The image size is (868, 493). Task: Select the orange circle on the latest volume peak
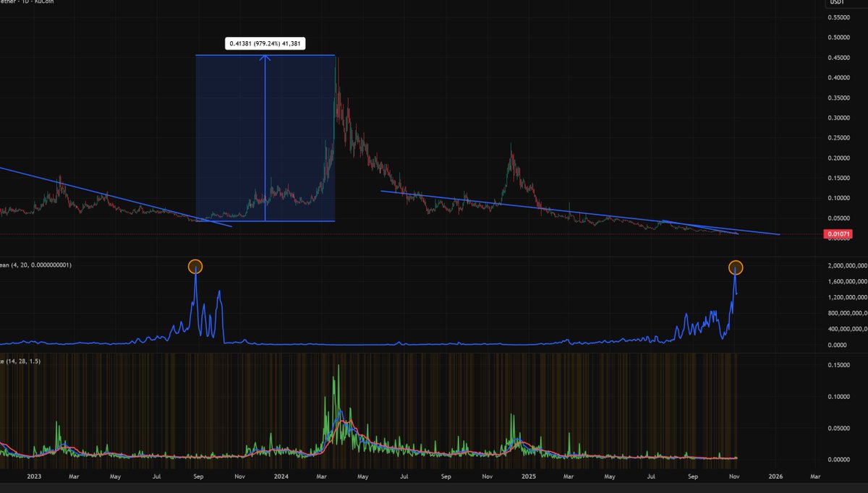(x=736, y=267)
